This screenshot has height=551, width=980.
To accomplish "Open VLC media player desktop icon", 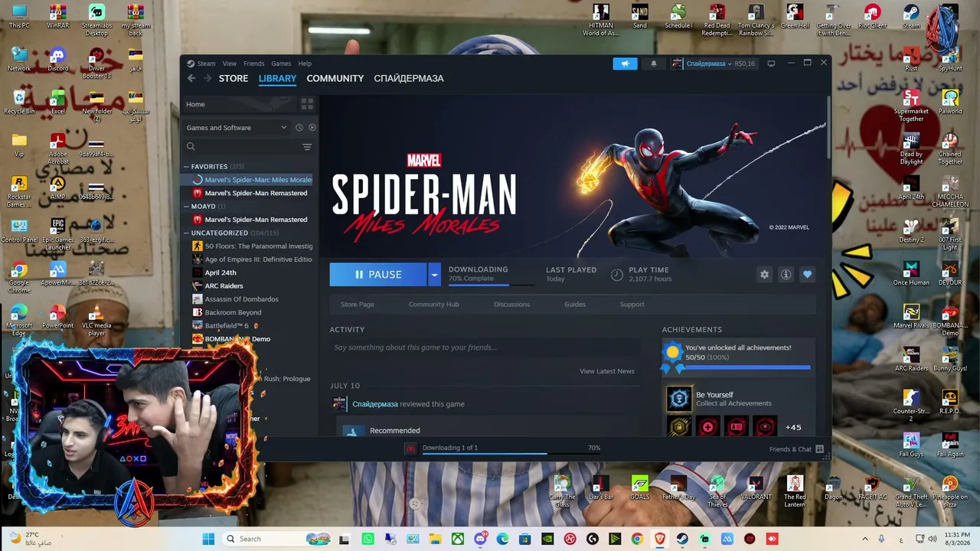I will (96, 321).
